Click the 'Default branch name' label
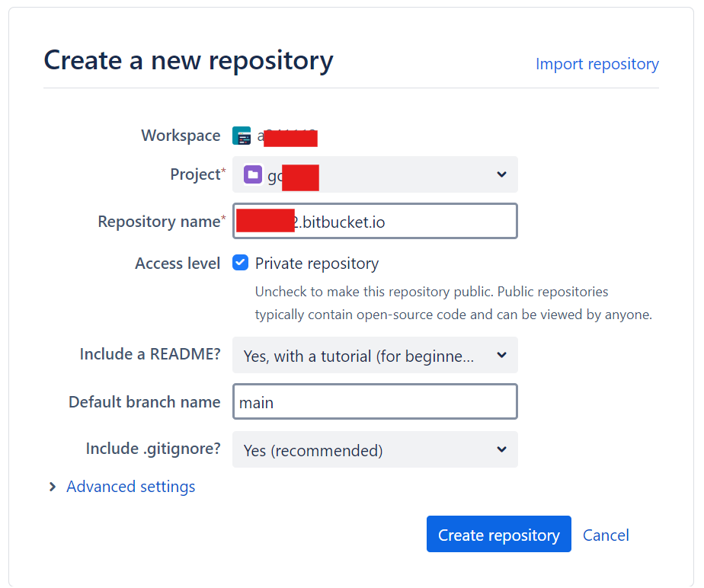This screenshot has width=704, height=588. pos(145,401)
